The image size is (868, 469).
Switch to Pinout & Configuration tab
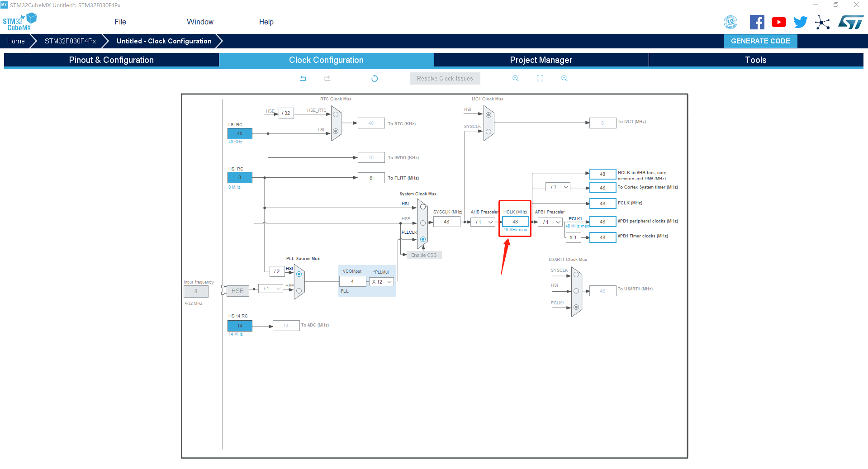[111, 60]
